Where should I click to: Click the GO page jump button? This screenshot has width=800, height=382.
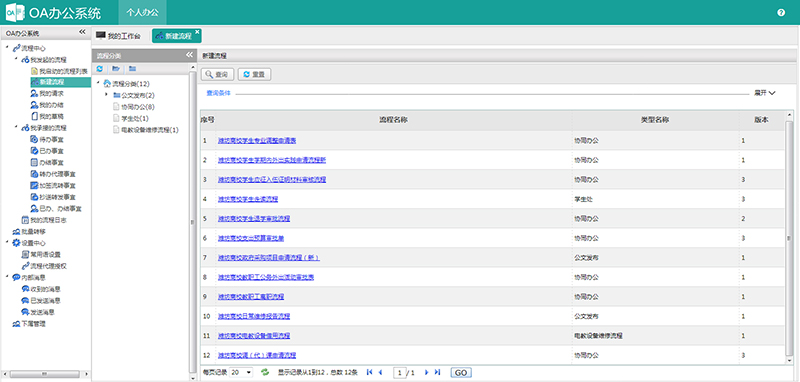point(461,373)
